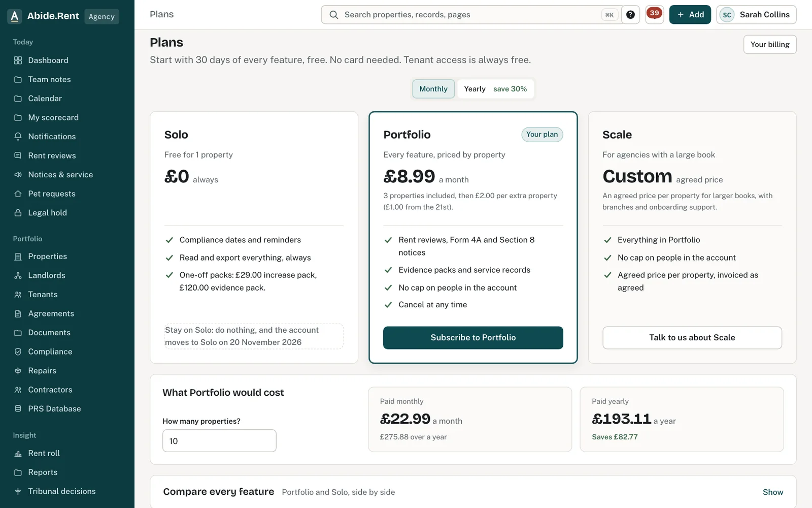Click the Legal hold lock icon
Image resolution: width=812 pixels, height=508 pixels.
(18, 213)
